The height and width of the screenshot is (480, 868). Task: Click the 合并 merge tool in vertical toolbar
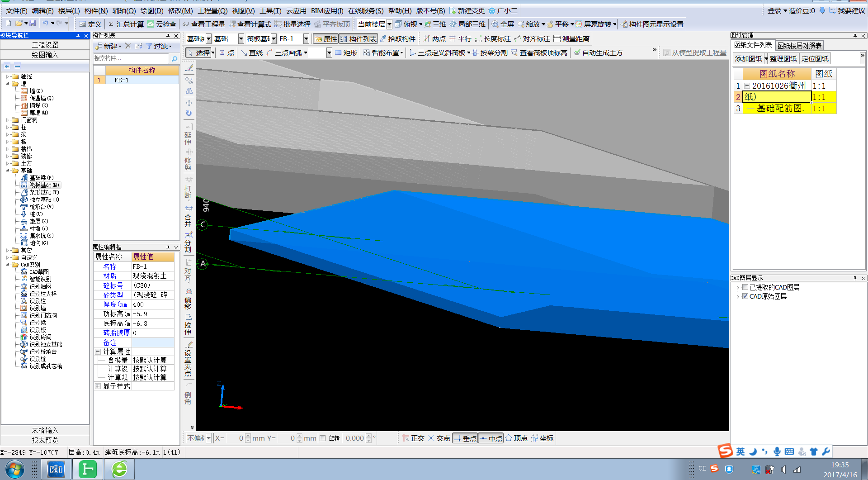coord(189,217)
